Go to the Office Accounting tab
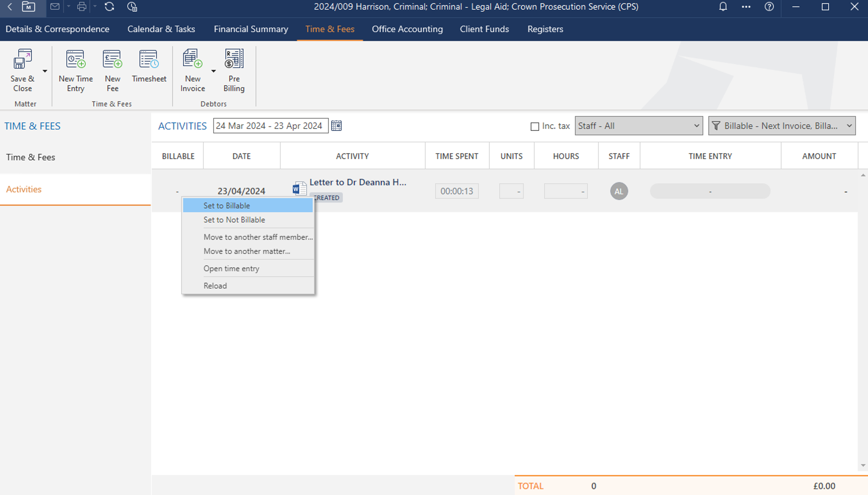Screen dimensions: 868x495 [407, 29]
